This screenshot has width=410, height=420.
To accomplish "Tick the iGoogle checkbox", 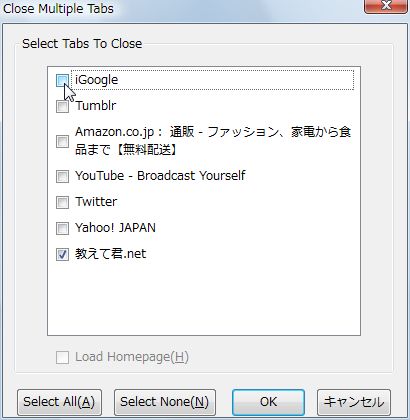I will coord(62,81).
